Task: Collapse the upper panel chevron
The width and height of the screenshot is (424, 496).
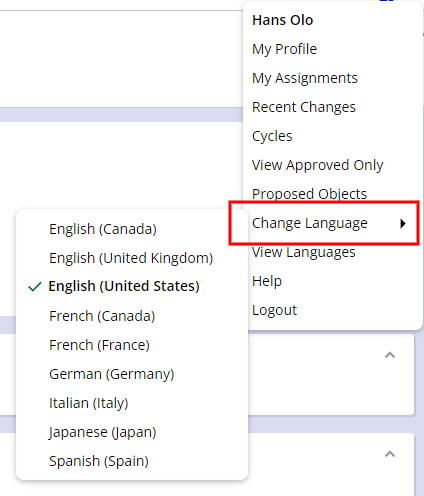Action: [390, 355]
